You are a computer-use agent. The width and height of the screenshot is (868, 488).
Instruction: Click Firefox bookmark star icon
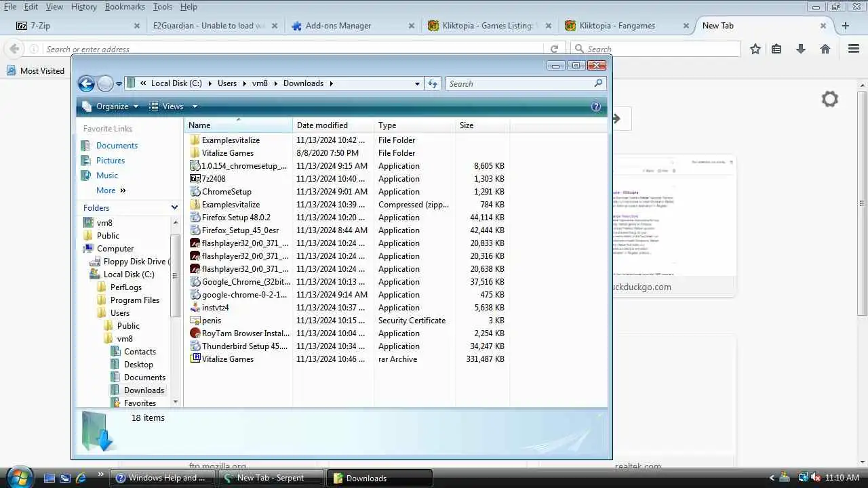755,49
